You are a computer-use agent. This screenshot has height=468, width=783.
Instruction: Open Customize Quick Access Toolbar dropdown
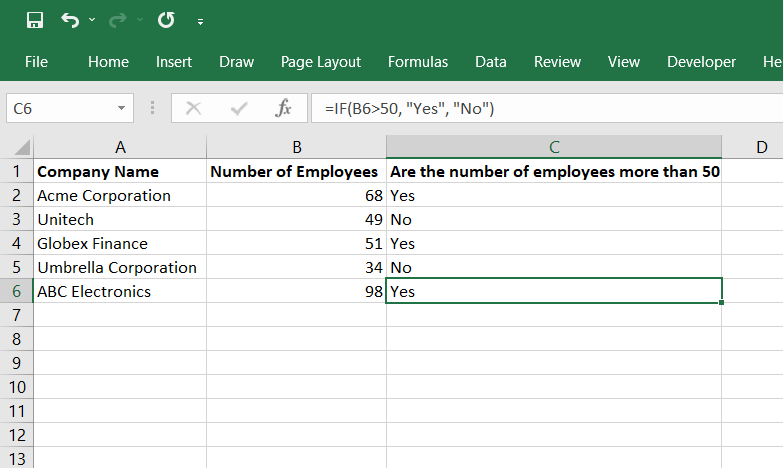(201, 21)
